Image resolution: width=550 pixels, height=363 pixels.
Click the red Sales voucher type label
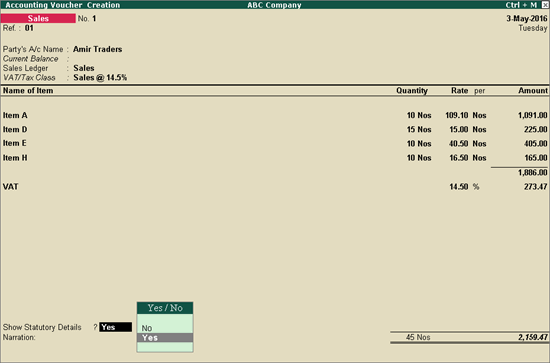click(38, 18)
